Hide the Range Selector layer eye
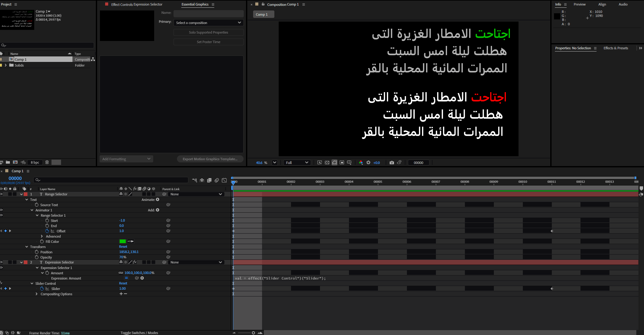The image size is (644, 335). click(1, 194)
